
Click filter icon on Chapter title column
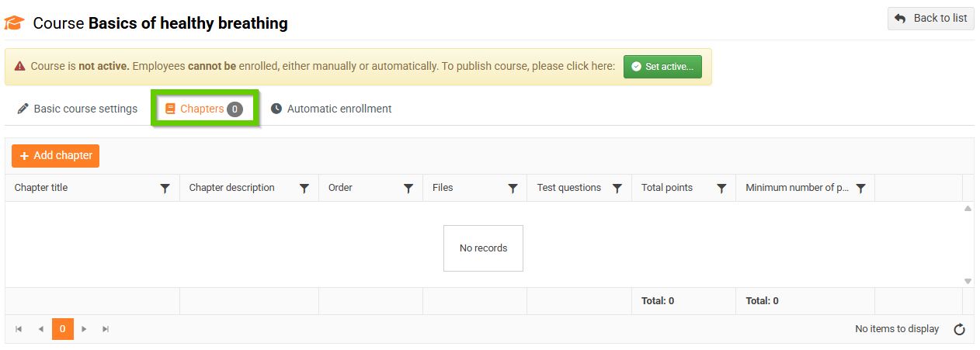point(165,188)
